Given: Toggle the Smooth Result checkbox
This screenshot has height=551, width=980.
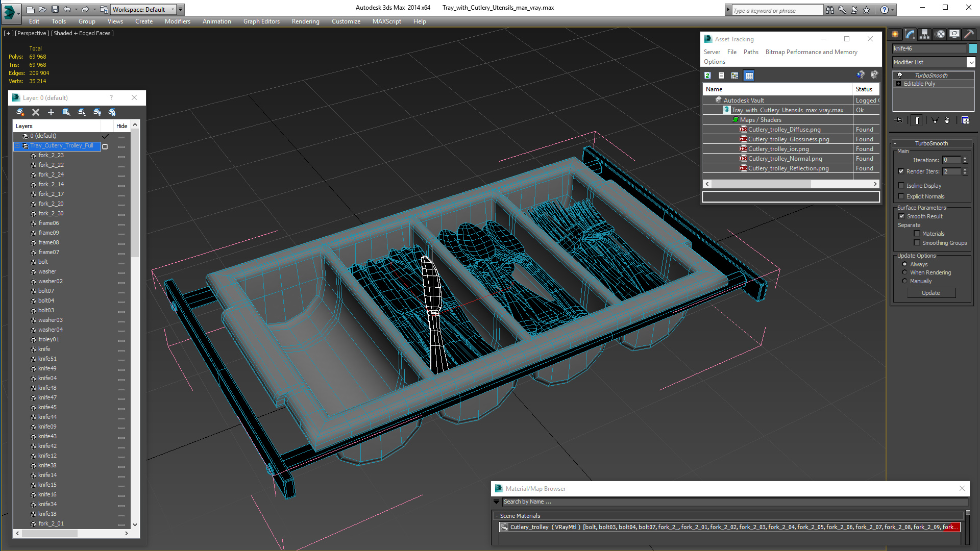Looking at the screenshot, I should point(902,216).
